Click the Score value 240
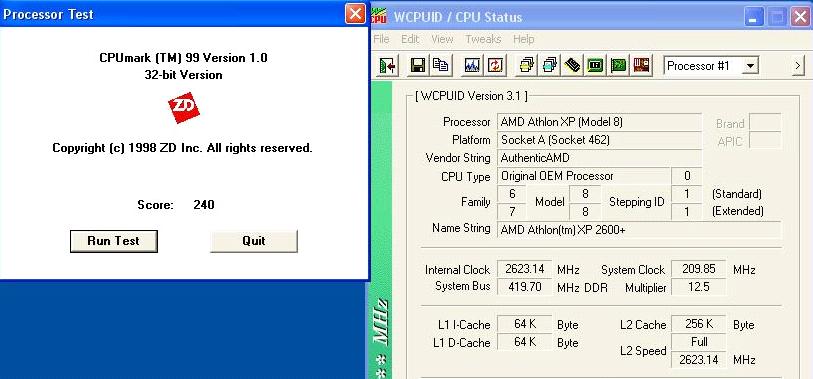813x379 pixels. [x=204, y=205]
